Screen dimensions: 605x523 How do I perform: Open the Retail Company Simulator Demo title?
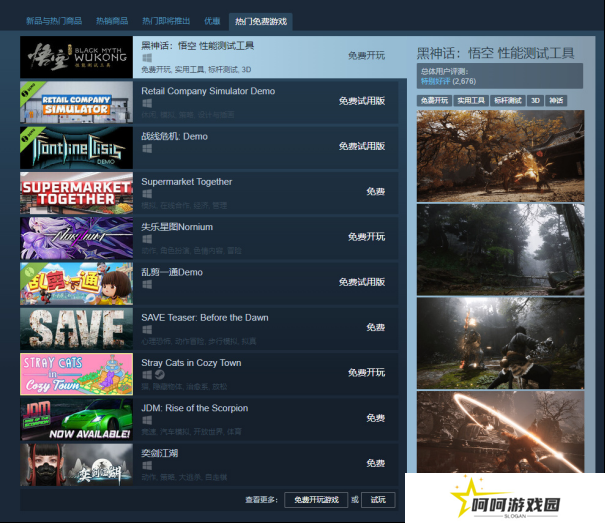coord(208,91)
